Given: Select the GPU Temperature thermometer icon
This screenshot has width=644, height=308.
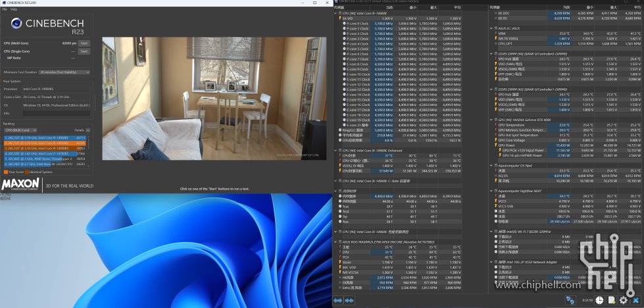Looking at the screenshot, I should 496,125.
